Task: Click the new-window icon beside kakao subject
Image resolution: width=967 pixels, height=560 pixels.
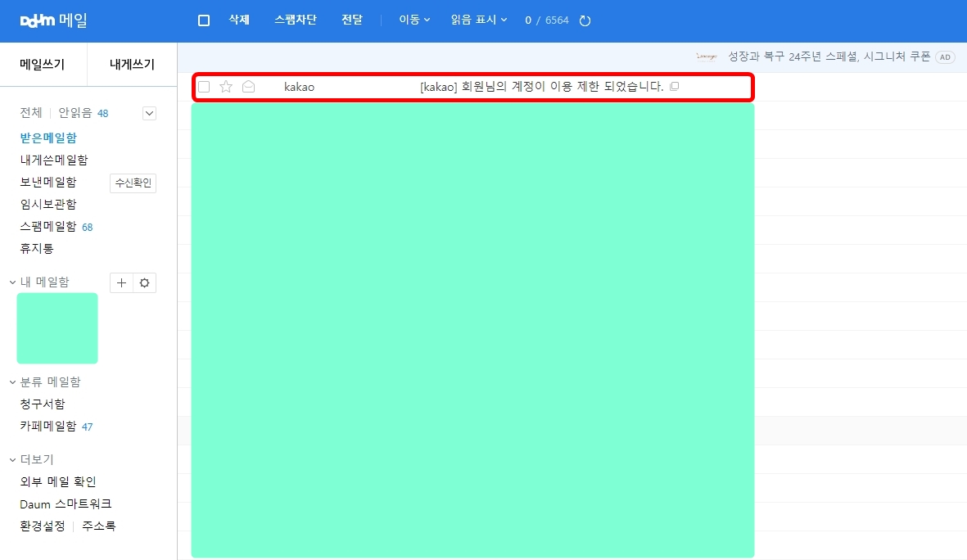Action: [674, 86]
